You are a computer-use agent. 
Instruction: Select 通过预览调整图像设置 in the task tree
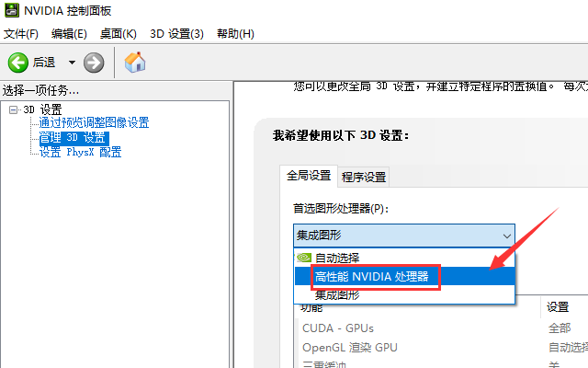coord(93,123)
